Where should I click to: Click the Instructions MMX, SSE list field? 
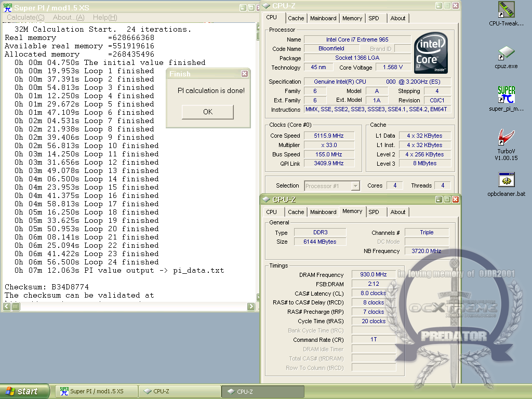378,110
